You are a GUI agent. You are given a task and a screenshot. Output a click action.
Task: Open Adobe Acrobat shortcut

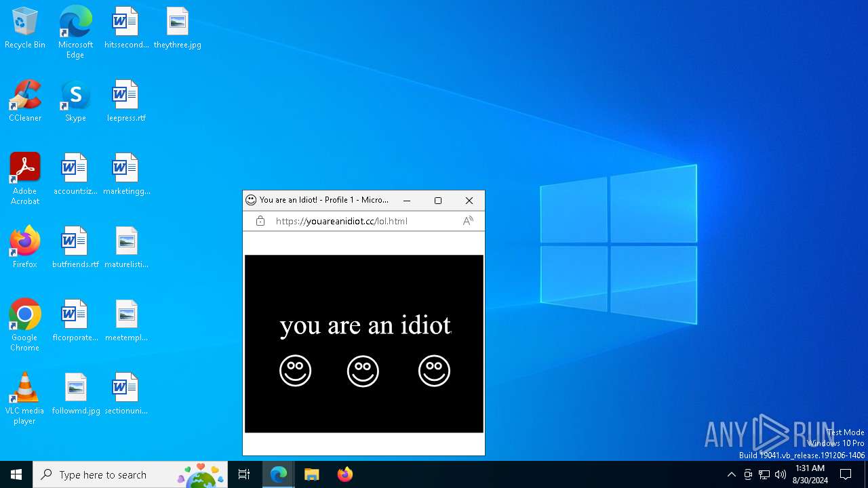(x=25, y=179)
